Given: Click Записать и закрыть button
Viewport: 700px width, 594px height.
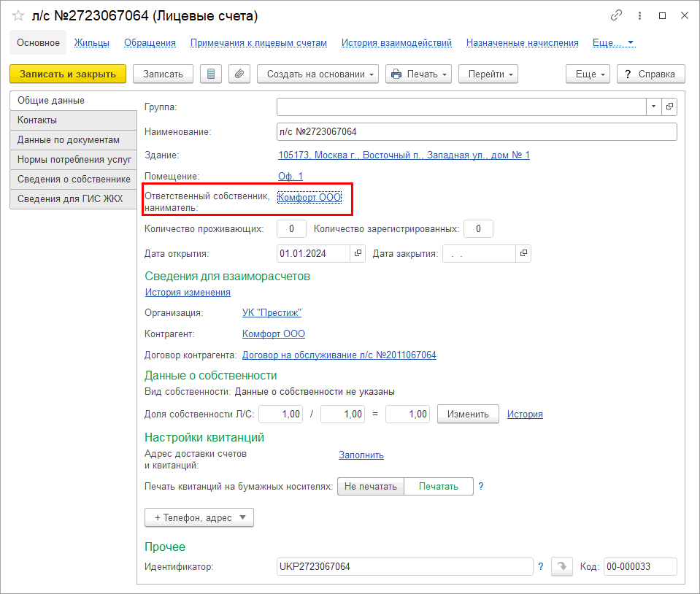Looking at the screenshot, I should coord(68,74).
